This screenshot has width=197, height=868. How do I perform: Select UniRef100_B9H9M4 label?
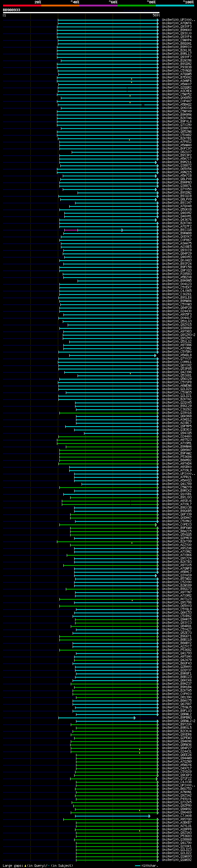[x=177, y=115]
